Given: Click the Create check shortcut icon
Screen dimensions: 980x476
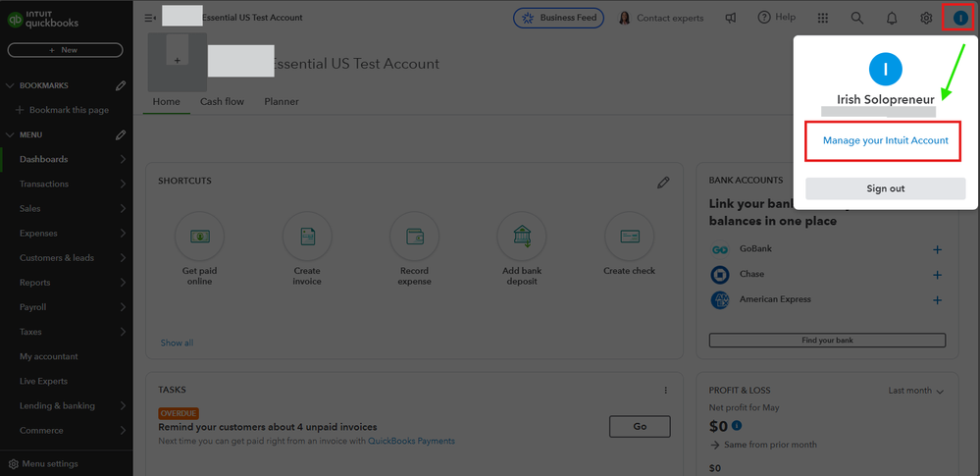Looking at the screenshot, I should (630, 237).
